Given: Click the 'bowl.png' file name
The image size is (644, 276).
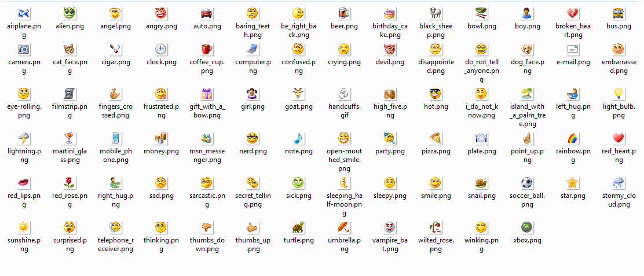Looking at the screenshot, I should pos(481,27).
